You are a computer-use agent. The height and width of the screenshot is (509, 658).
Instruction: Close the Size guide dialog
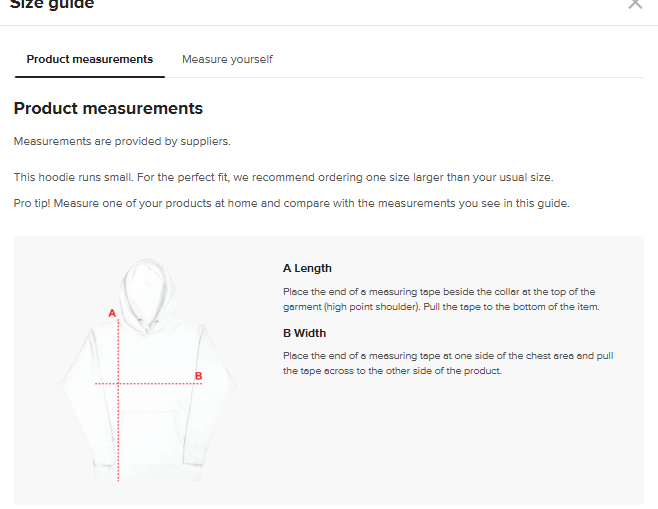(x=635, y=4)
